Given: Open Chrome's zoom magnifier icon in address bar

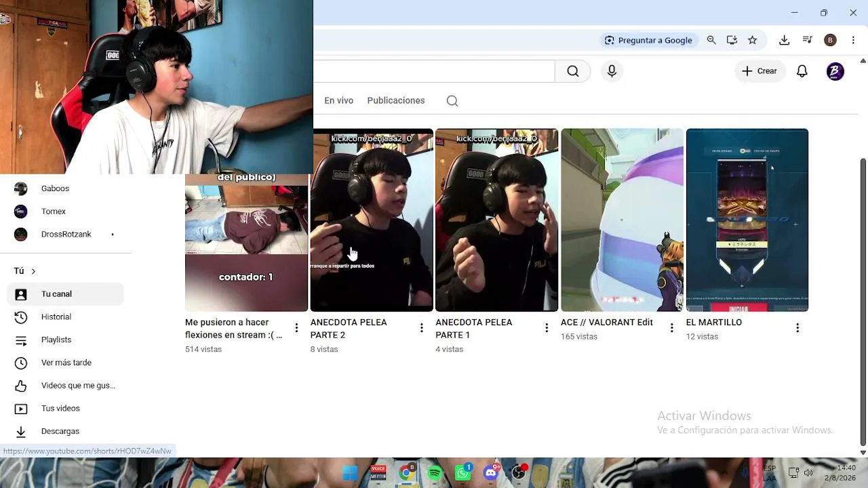Looking at the screenshot, I should point(711,40).
